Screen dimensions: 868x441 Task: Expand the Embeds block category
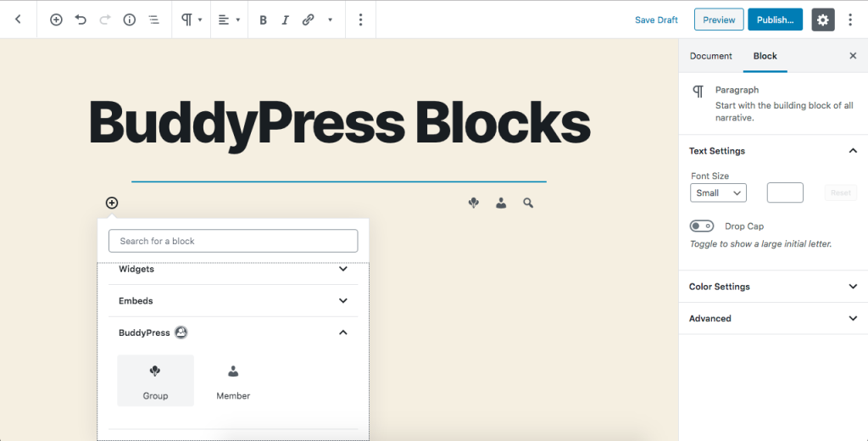[x=233, y=301]
